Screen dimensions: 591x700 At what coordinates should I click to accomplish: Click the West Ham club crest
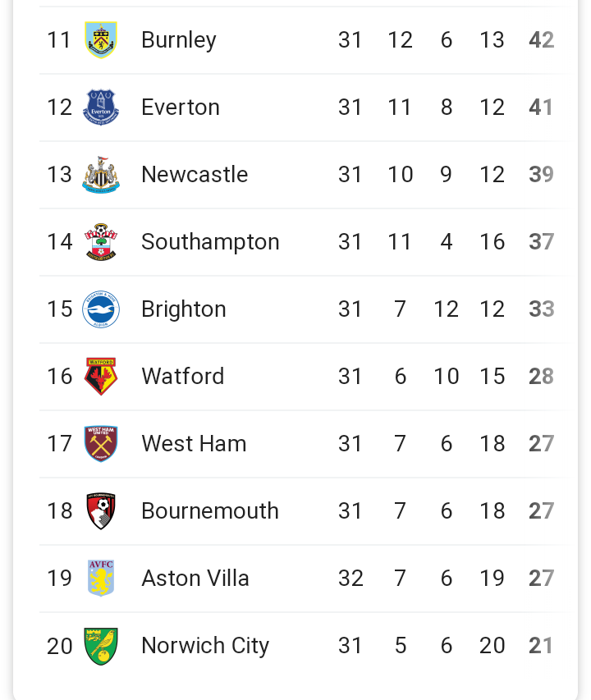(101, 444)
